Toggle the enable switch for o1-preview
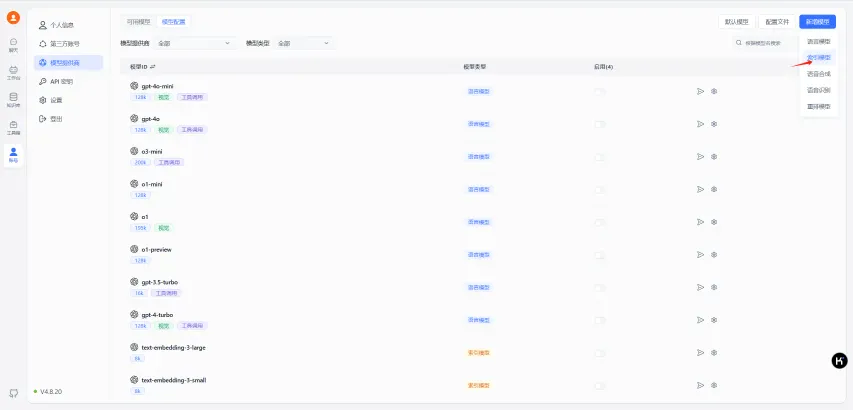Screen dimensions: 853x410 pos(600,255)
